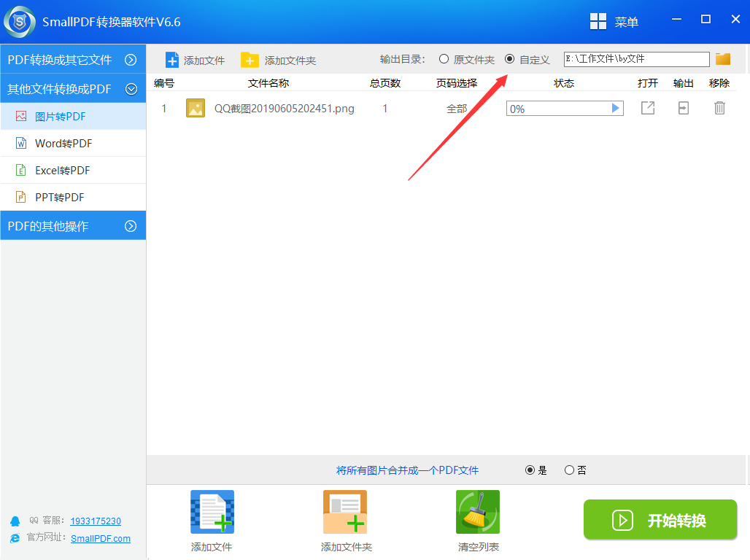The image size is (750, 560).
Task: Select file QQ截图20190605202451.png in list
Action: click(x=284, y=109)
